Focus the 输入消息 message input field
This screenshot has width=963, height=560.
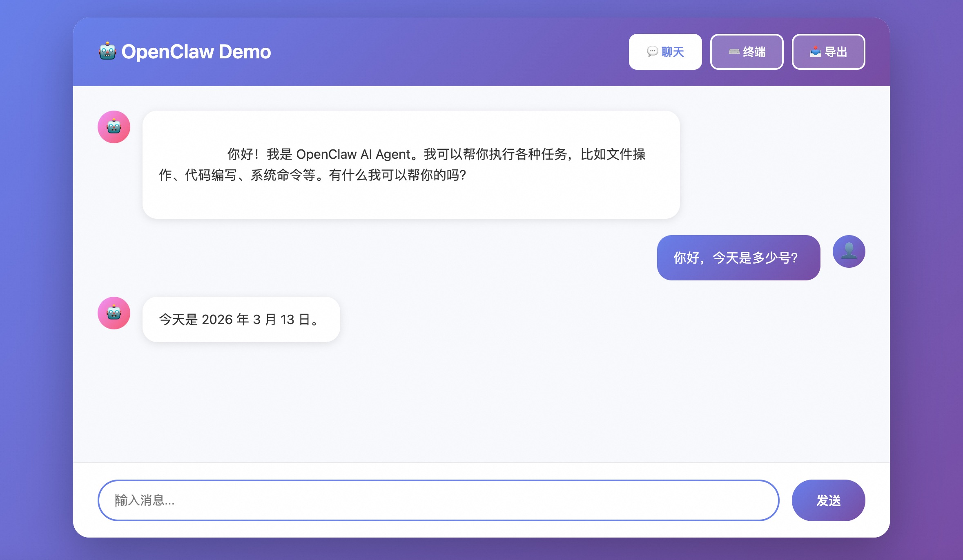438,500
